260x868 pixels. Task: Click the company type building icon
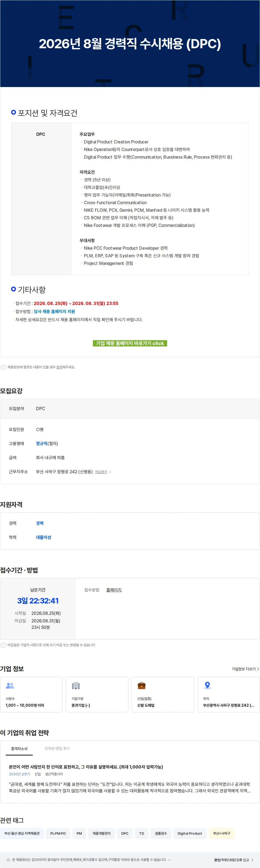coord(76,685)
